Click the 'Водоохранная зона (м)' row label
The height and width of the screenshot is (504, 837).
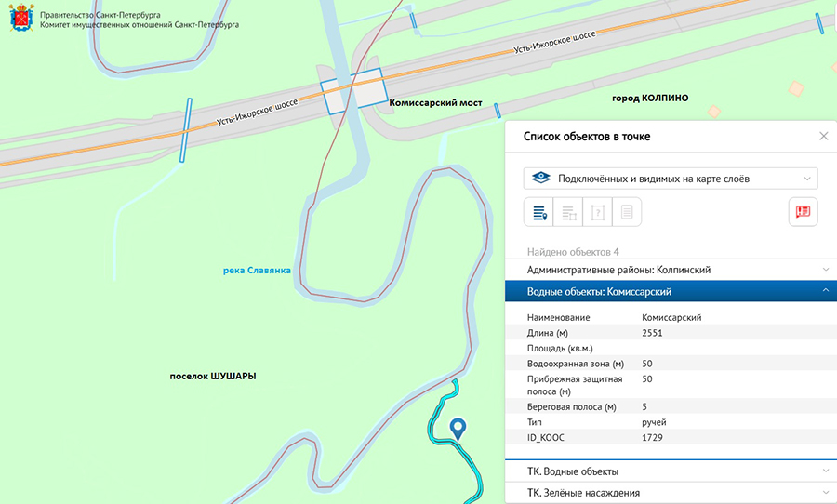pyautogui.click(x=576, y=364)
